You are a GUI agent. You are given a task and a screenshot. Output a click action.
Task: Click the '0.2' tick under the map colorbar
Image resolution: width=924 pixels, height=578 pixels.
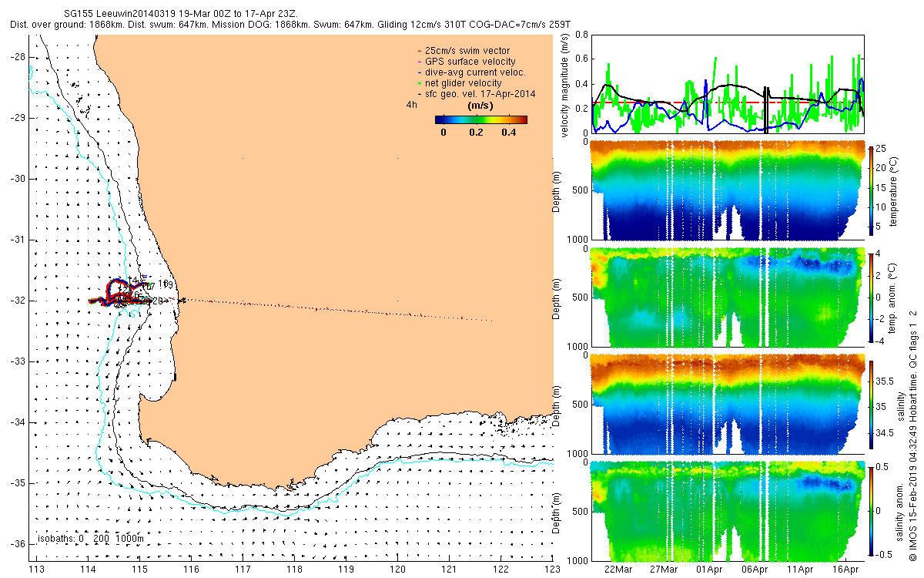(x=475, y=133)
